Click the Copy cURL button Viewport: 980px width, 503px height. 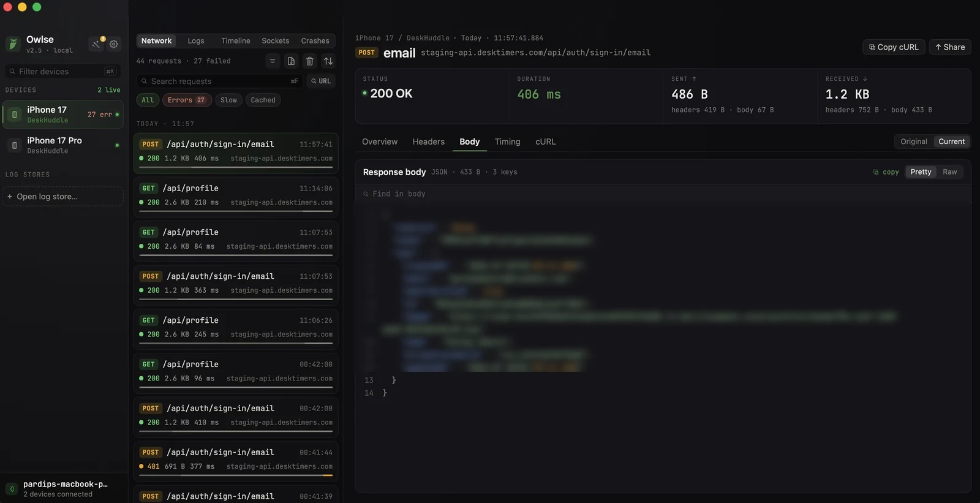894,47
